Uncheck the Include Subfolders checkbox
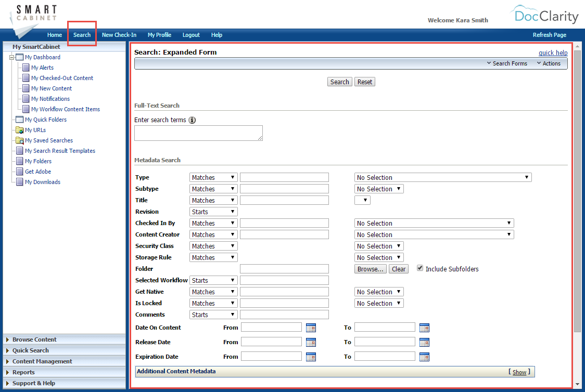The width and height of the screenshot is (585, 392). pyautogui.click(x=420, y=268)
